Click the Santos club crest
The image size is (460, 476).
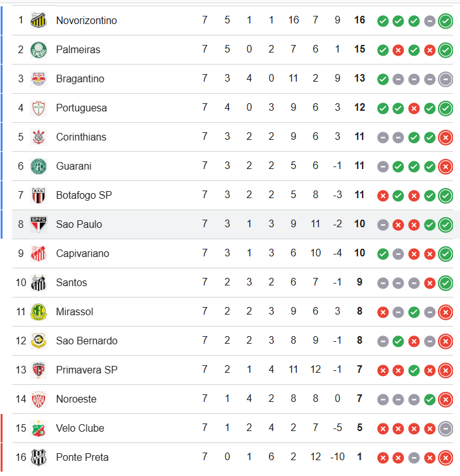39,282
